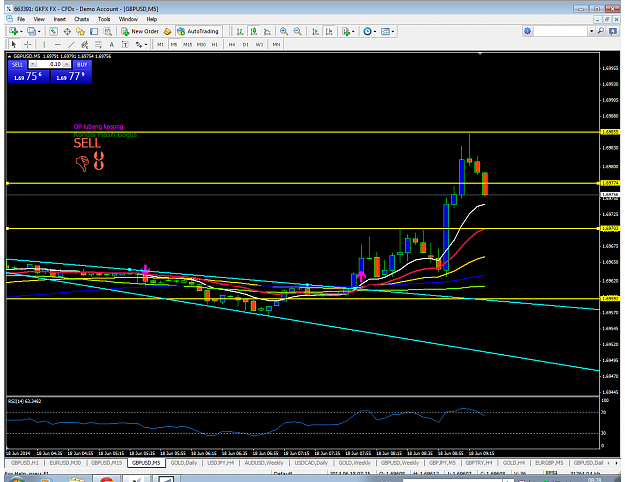Zoom in on the chart
The width and height of the screenshot is (625, 482).
(x=284, y=31)
